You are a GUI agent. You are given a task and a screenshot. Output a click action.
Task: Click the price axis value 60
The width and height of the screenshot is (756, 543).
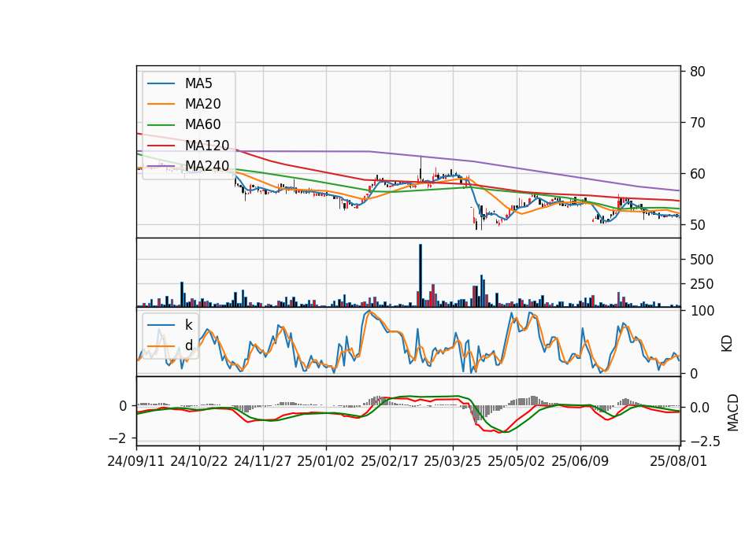(x=698, y=174)
